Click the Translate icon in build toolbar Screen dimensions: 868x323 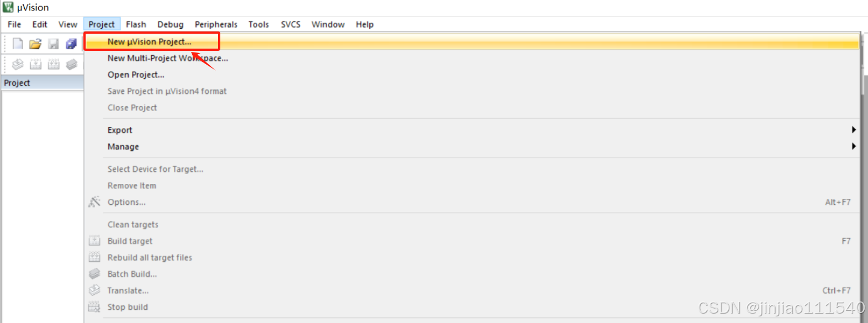click(18, 64)
